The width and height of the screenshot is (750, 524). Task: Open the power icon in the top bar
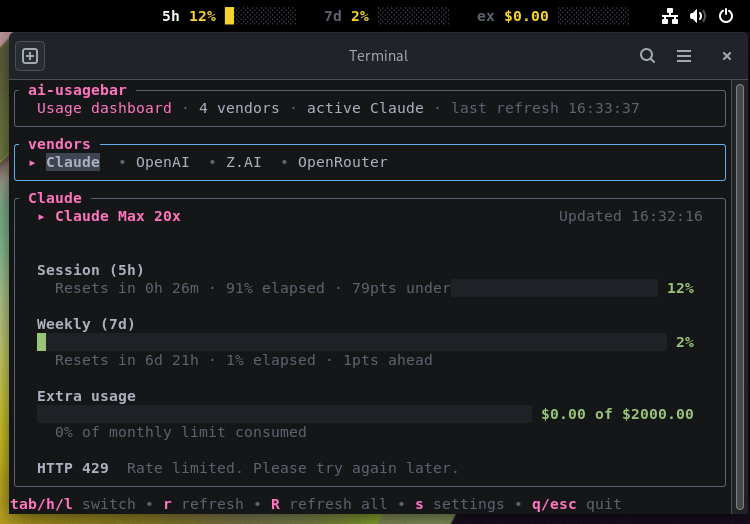coord(726,16)
